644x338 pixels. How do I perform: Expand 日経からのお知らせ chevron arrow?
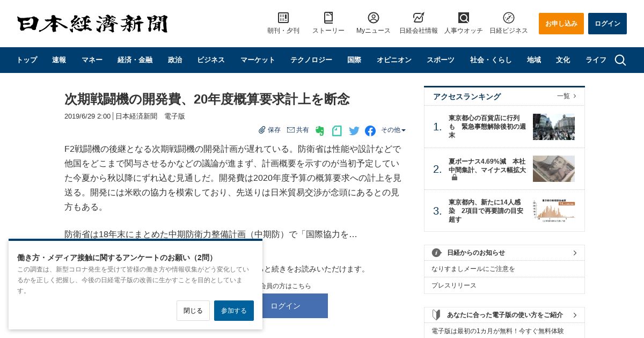tap(575, 253)
